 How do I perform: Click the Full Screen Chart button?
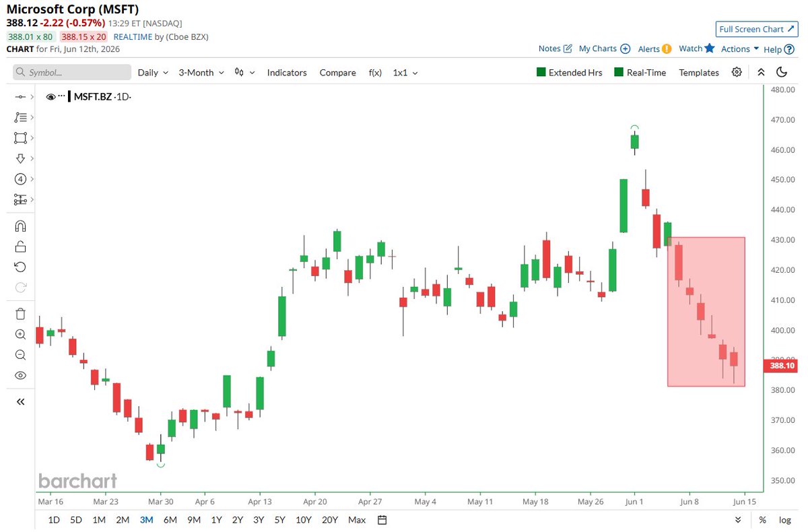[x=757, y=29]
